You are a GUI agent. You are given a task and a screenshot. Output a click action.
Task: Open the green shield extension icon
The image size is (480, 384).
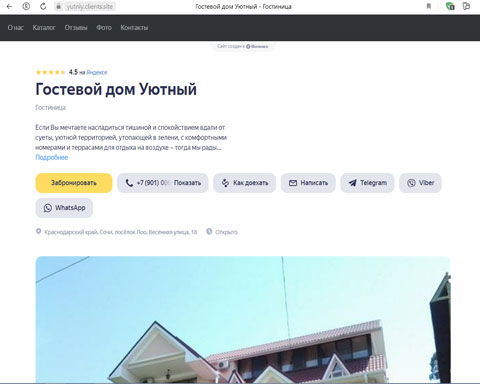click(450, 6)
